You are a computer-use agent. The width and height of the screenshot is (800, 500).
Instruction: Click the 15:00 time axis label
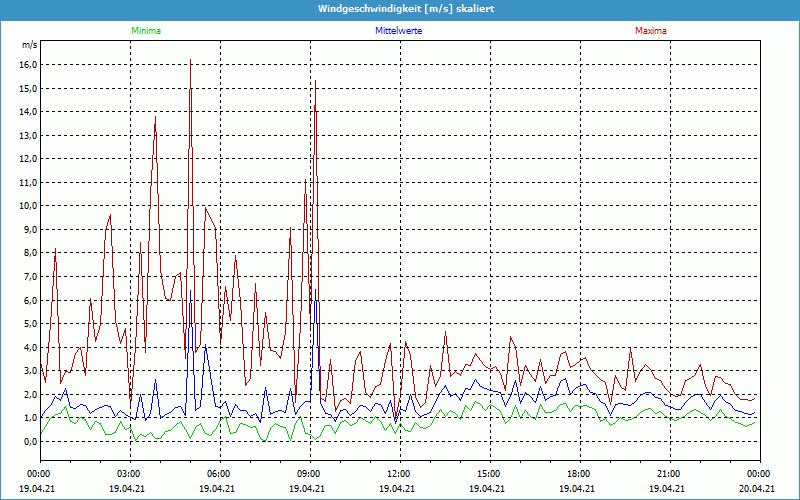coord(487,474)
